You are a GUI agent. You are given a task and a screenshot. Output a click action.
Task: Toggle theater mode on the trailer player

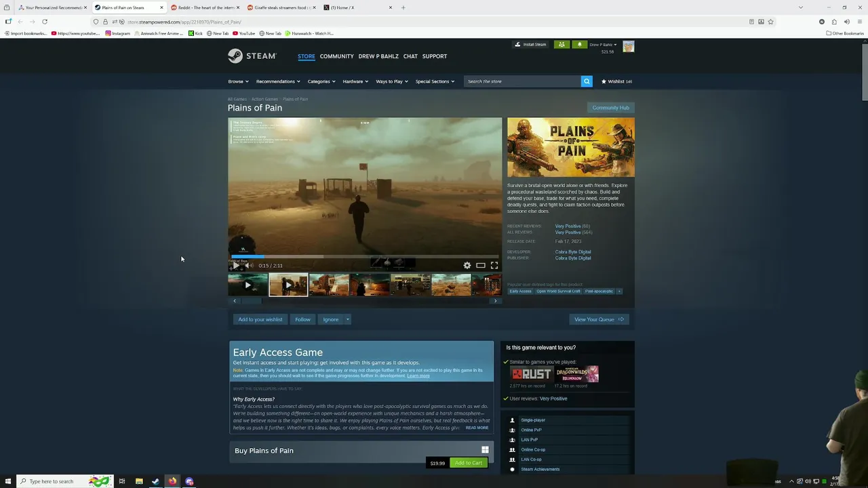[x=480, y=266]
